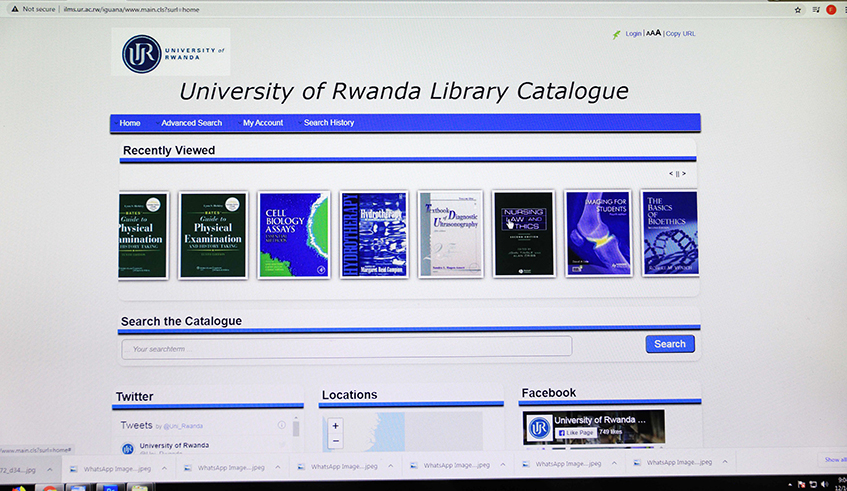Open the Cell Biology Assays book cover

point(293,234)
